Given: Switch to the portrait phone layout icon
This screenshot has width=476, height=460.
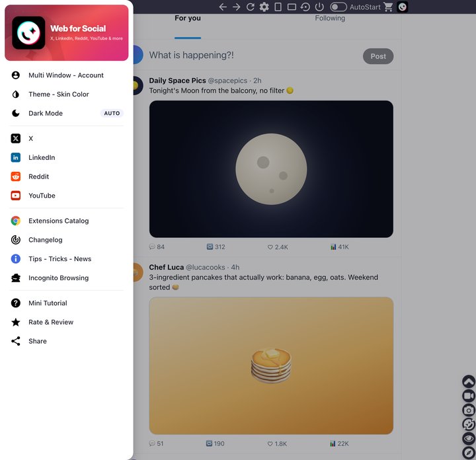Looking at the screenshot, I should pos(278,7).
